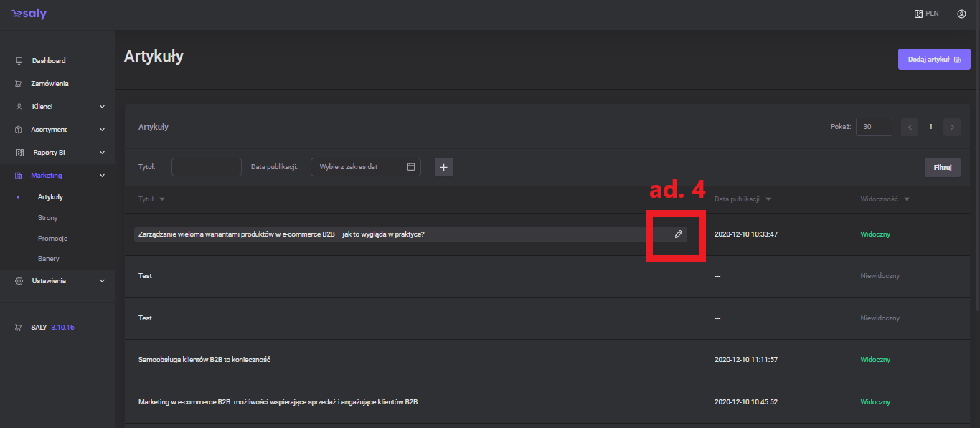Click the Zamówienia cart icon in sidebar
This screenshot has width=980, height=428.
(x=19, y=84)
